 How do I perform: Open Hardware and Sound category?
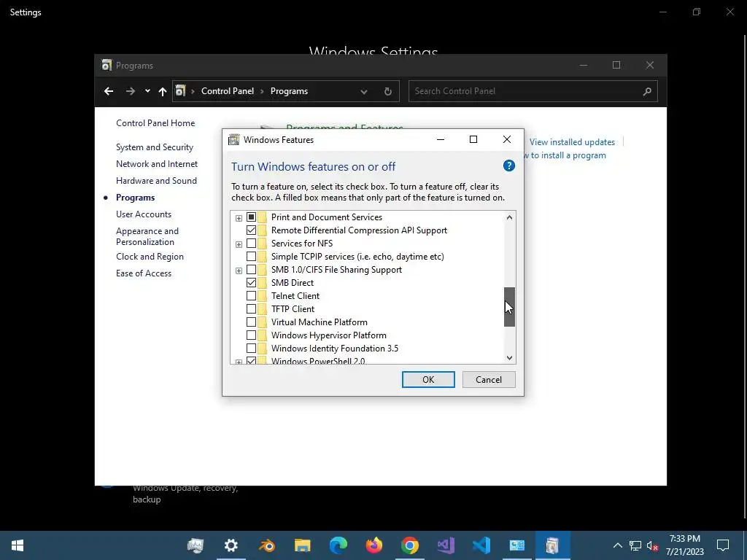[x=156, y=181]
